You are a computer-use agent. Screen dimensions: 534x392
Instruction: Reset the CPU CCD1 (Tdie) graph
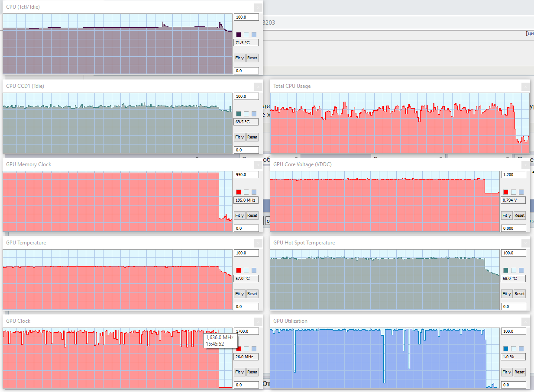tap(252, 137)
